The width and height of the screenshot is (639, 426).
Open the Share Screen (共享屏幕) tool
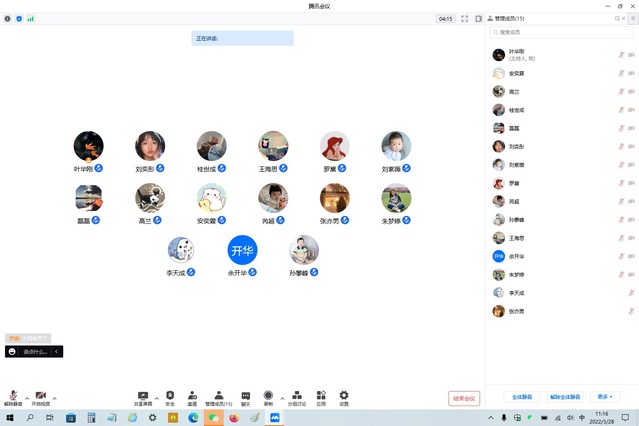point(143,396)
